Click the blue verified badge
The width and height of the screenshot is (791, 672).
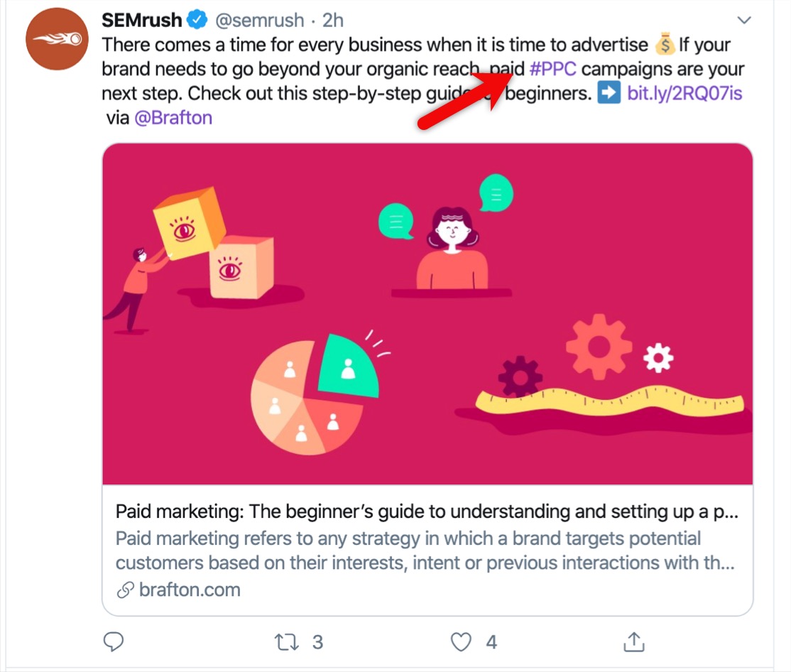click(197, 20)
